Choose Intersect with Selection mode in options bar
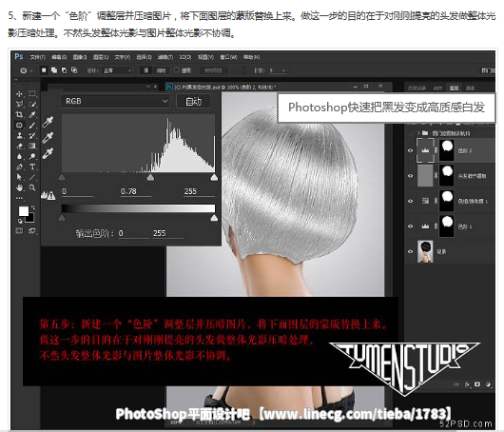This screenshot has width=504, height=432. pos(74,70)
